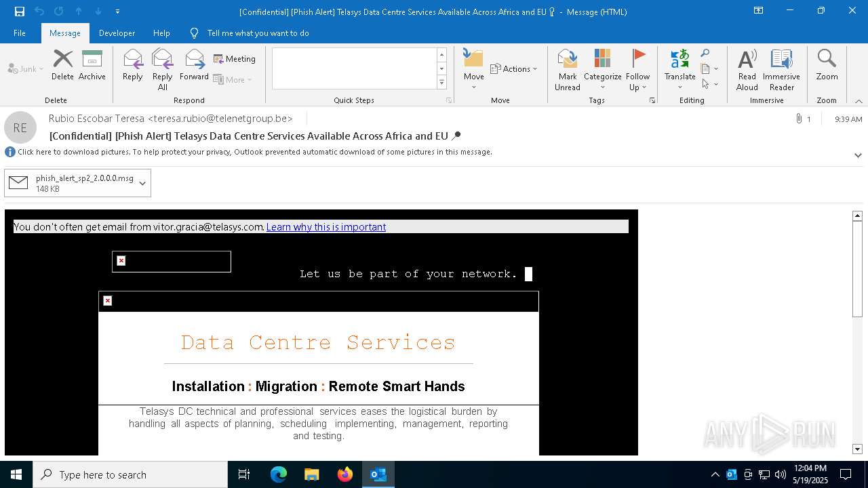Launch Firefox from taskbar
This screenshot has height=488, width=868.
(x=345, y=474)
